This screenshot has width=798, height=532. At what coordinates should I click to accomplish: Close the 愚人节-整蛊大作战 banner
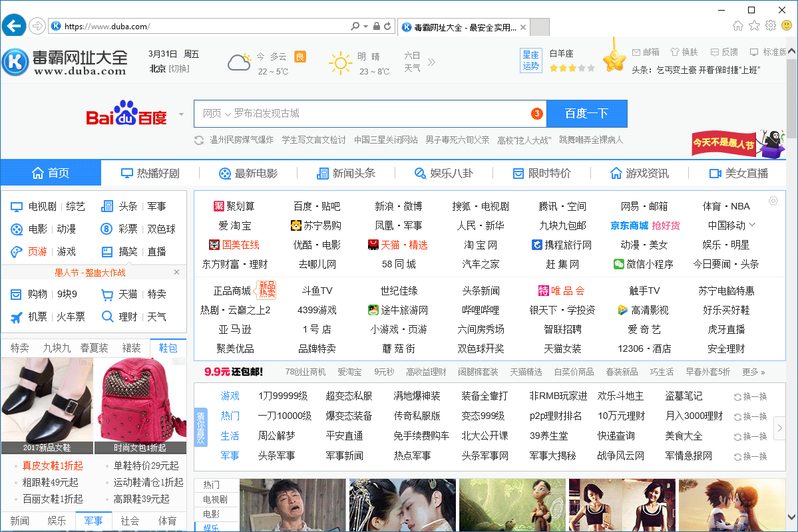click(x=176, y=272)
